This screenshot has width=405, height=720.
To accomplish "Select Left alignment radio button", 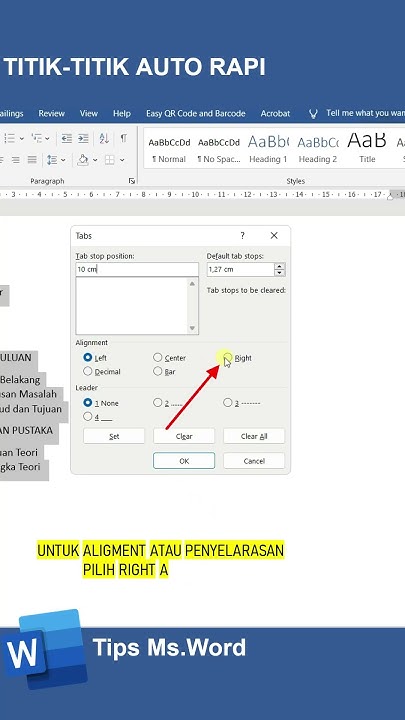I will [x=88, y=357].
